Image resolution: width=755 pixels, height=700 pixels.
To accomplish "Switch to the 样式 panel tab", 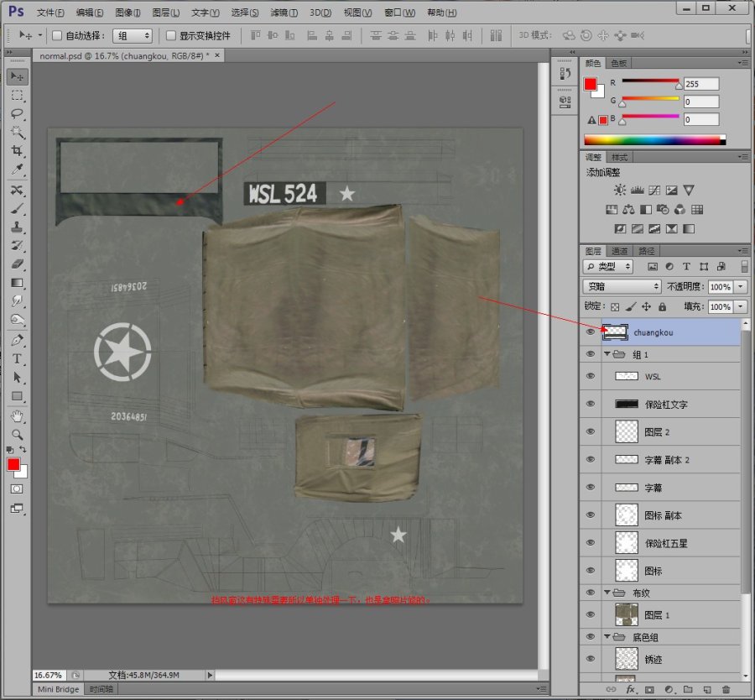I will pyautogui.click(x=619, y=157).
